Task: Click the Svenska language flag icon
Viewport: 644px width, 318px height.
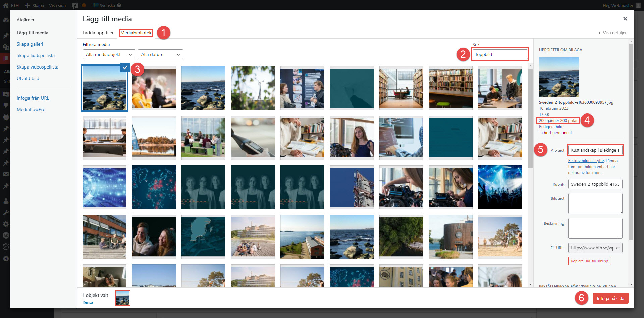Action: 95,5
